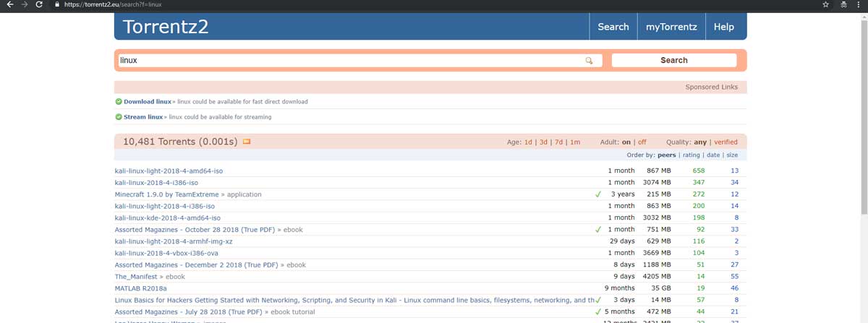The image size is (868, 323).
Task: Click the orange RSS feed icon
Action: [247, 142]
